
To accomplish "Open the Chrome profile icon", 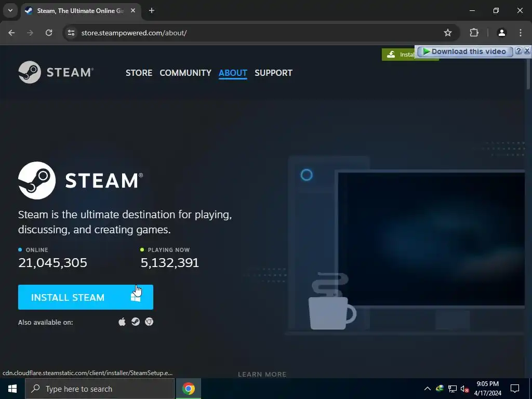I will coord(501,33).
